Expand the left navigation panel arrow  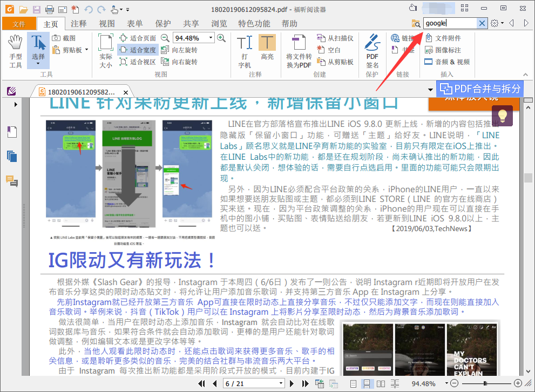pos(16,104)
